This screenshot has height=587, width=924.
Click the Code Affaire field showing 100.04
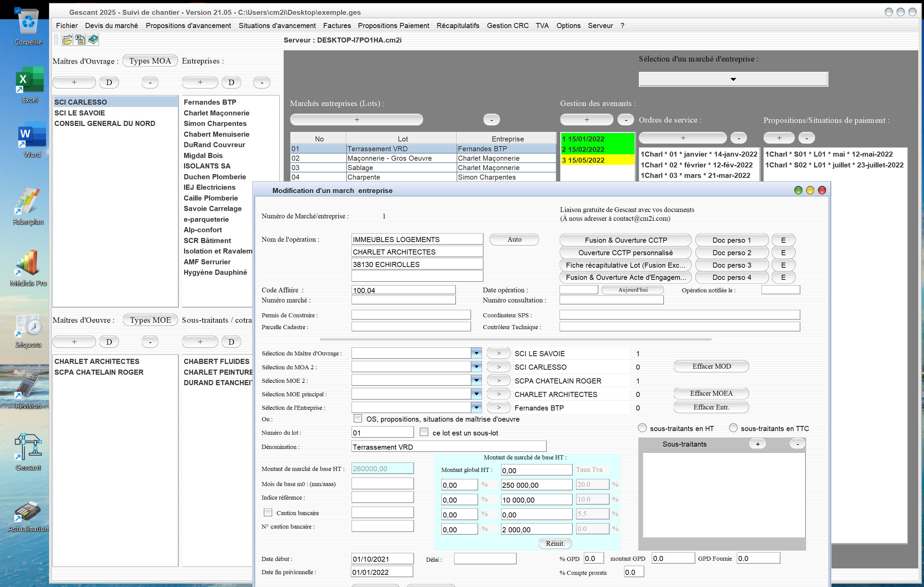click(403, 290)
